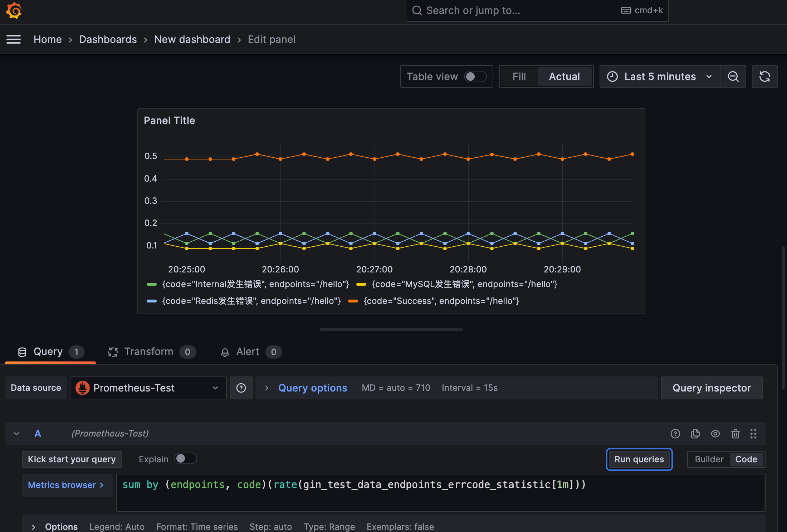Click the panel resize handle bar
The image size is (787, 532).
click(x=391, y=329)
